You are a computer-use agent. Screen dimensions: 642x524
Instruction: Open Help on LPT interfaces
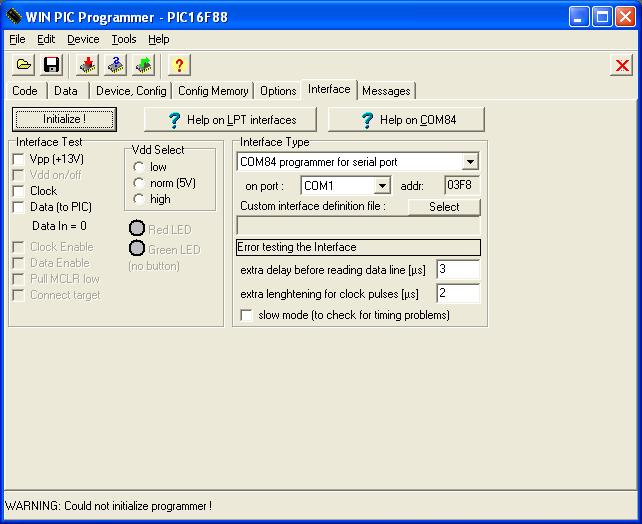[x=230, y=120]
